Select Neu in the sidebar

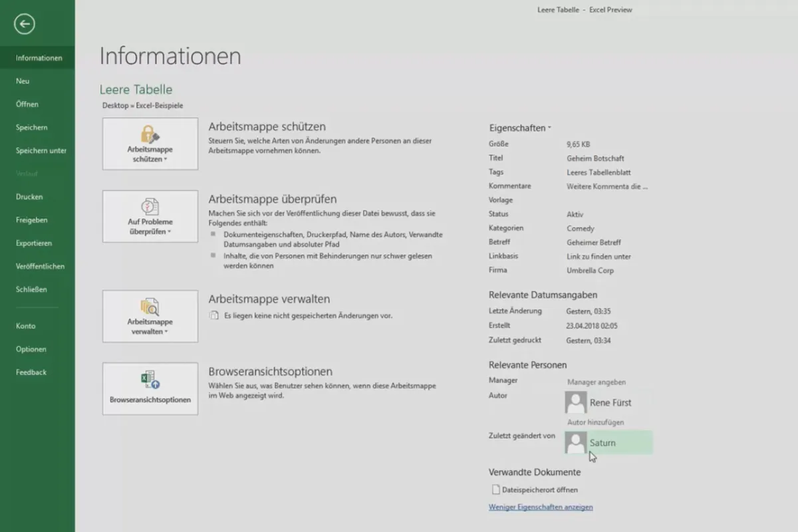[x=37, y=81]
